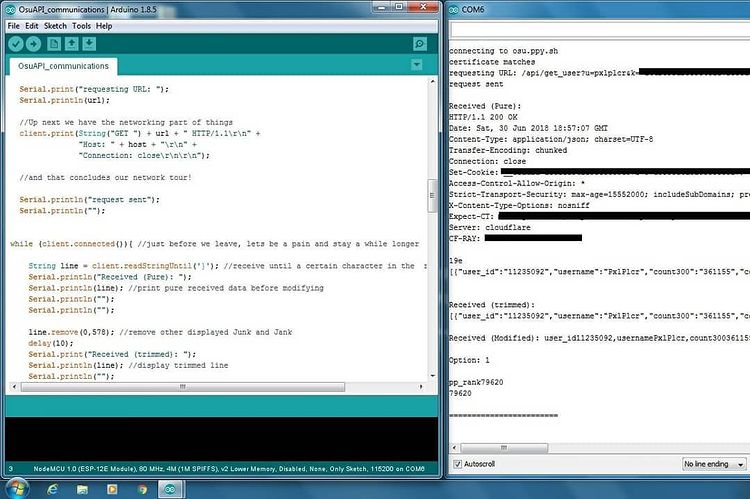This screenshot has width=750, height=499.
Task: Open the Help menu
Action: (x=104, y=26)
